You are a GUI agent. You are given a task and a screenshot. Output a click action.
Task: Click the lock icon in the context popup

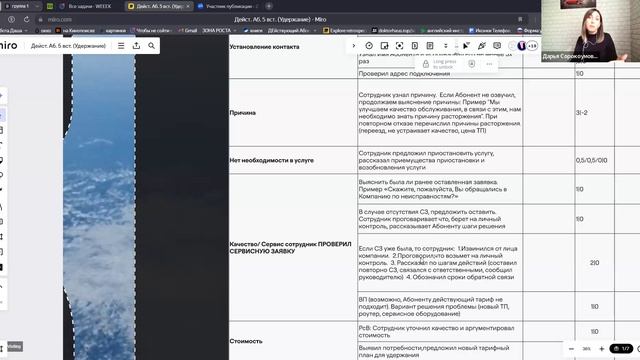coord(426,64)
